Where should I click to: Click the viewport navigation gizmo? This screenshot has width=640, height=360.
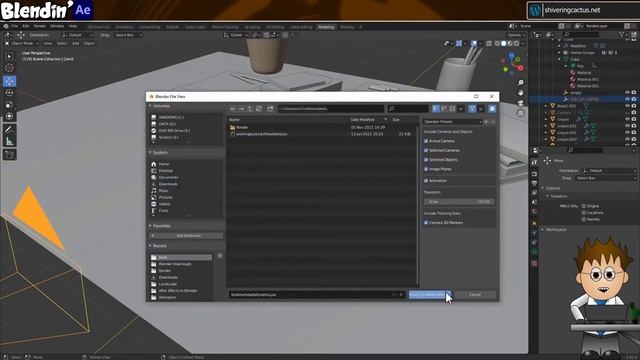(x=512, y=63)
